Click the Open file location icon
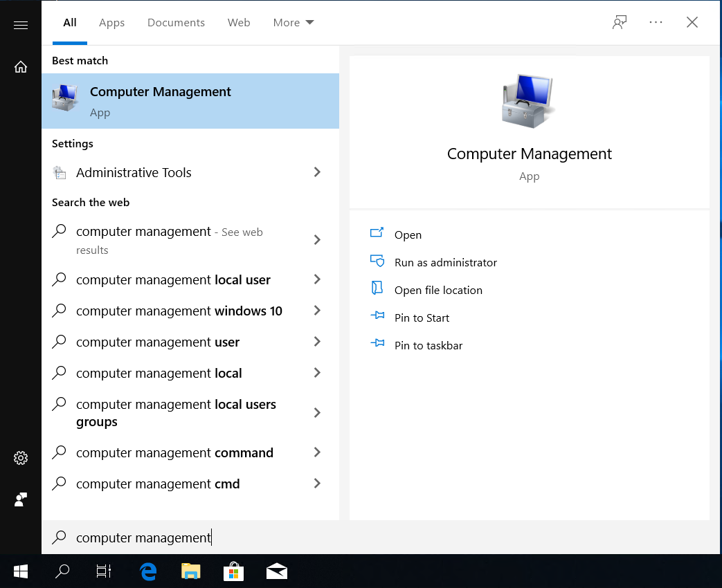Screen dimensions: 722x588 [377, 289]
